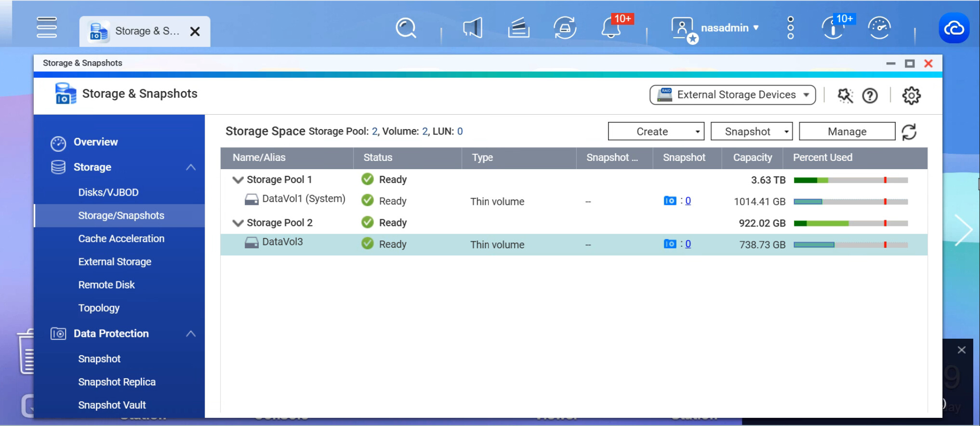Click the Manage button

(x=847, y=132)
